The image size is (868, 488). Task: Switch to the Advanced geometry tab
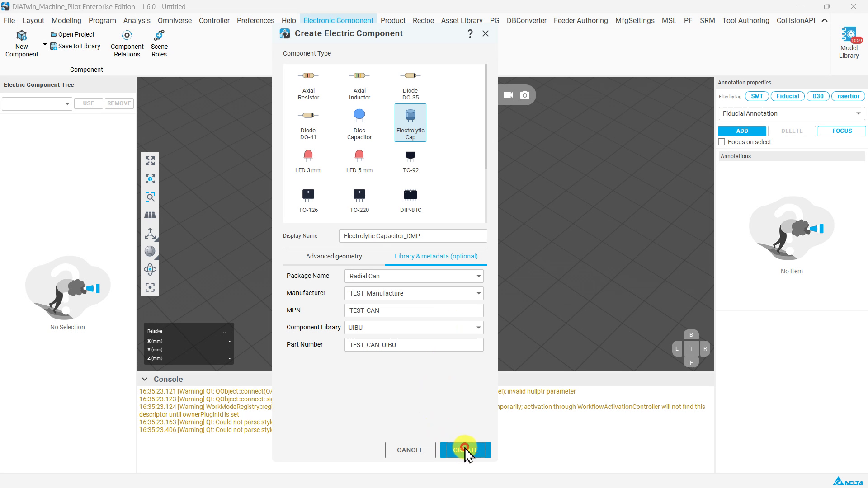(334, 257)
